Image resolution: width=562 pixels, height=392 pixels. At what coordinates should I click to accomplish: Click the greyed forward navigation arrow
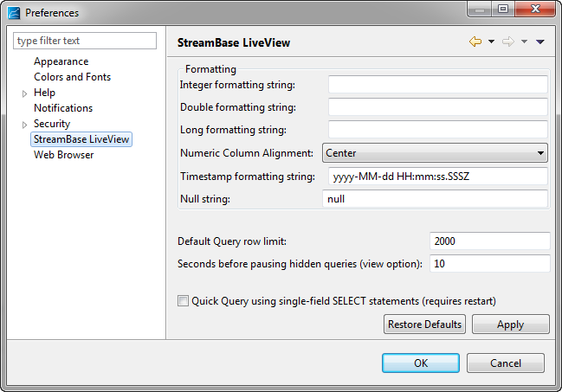(x=508, y=42)
